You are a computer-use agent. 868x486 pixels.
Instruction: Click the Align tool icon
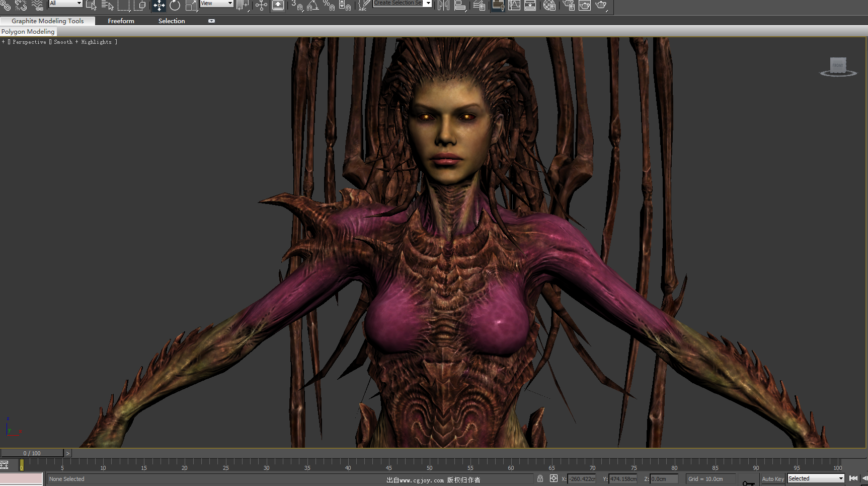(x=460, y=5)
